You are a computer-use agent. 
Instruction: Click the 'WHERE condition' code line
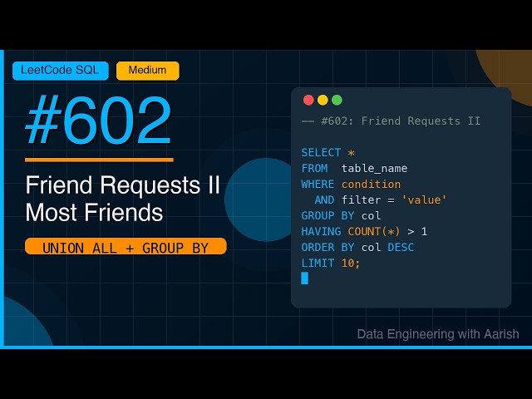coord(351,185)
